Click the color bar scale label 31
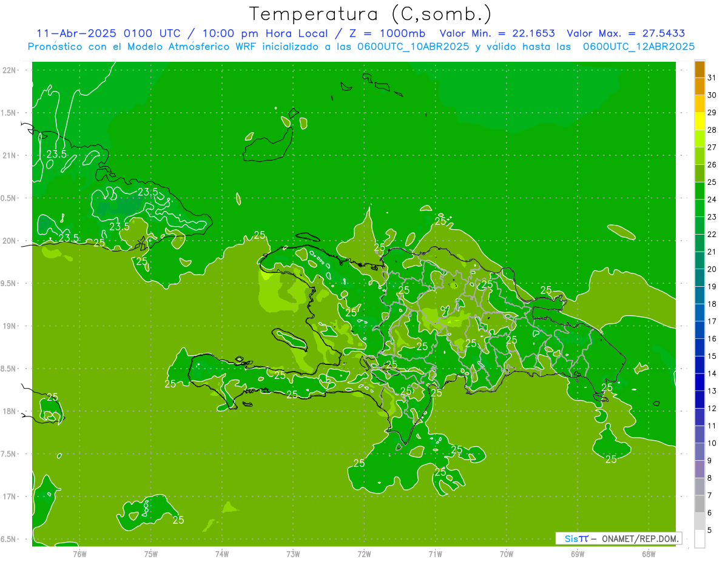 point(712,78)
